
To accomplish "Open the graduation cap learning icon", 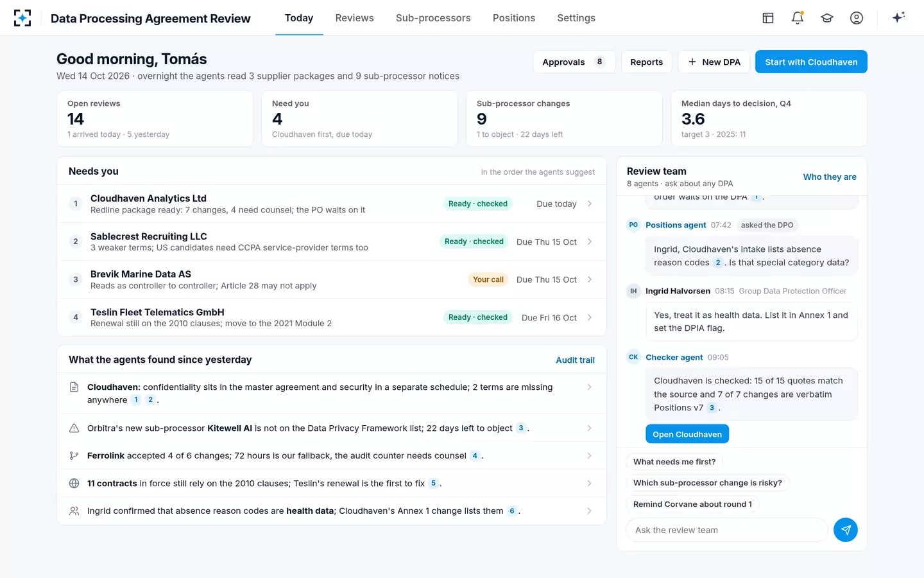I will coord(827,18).
